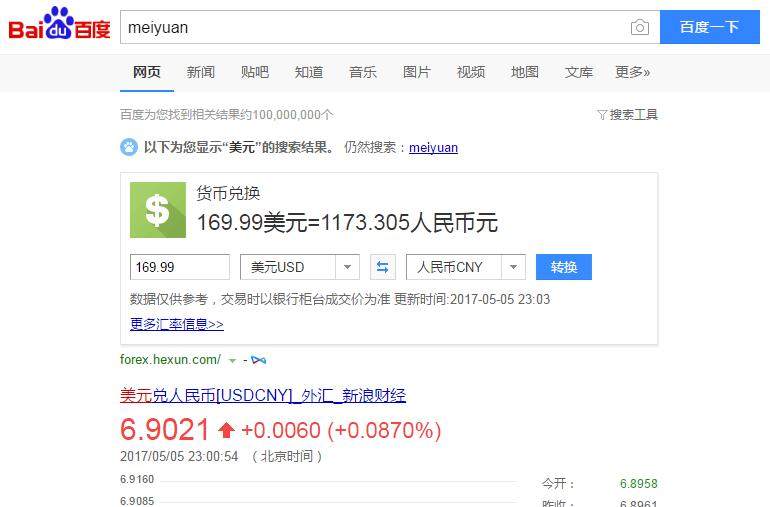770x507 pixels.
Task: Click the 百度一下 search button
Action: tap(710, 27)
